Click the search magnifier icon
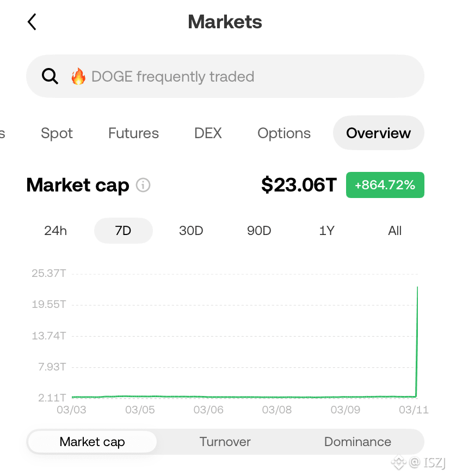Viewport: 450px width, 476px height. (x=50, y=76)
